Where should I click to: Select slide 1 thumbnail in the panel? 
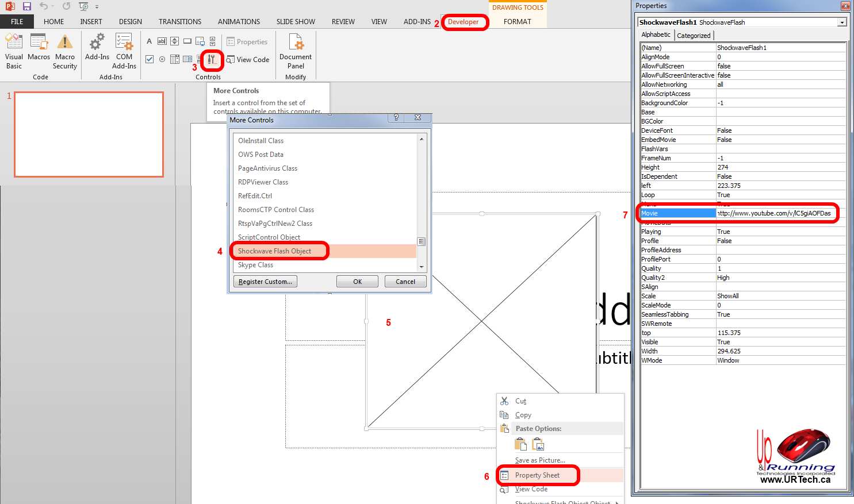[x=89, y=134]
